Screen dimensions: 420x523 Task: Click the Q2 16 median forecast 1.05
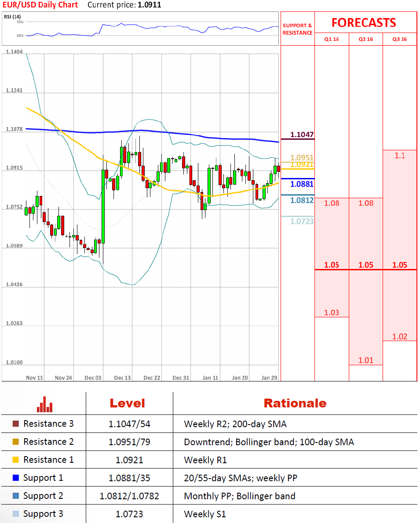click(x=366, y=265)
